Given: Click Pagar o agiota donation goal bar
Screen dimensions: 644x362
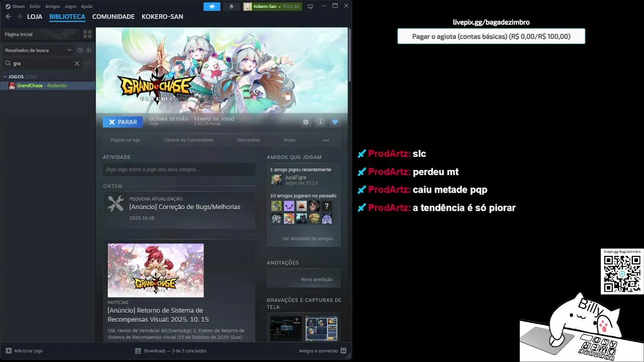Looking at the screenshot, I should pyautogui.click(x=491, y=36).
